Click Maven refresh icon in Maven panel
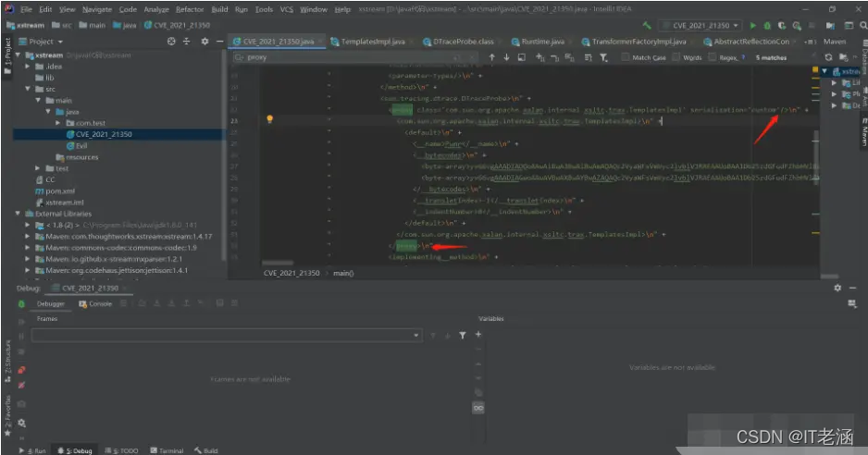This screenshot has width=868, height=455. tap(828, 57)
